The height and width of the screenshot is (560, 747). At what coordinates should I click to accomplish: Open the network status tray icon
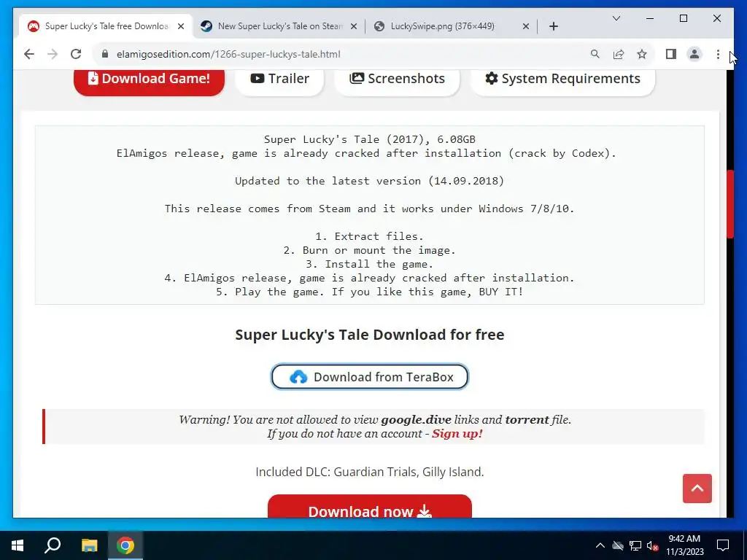tap(635, 545)
